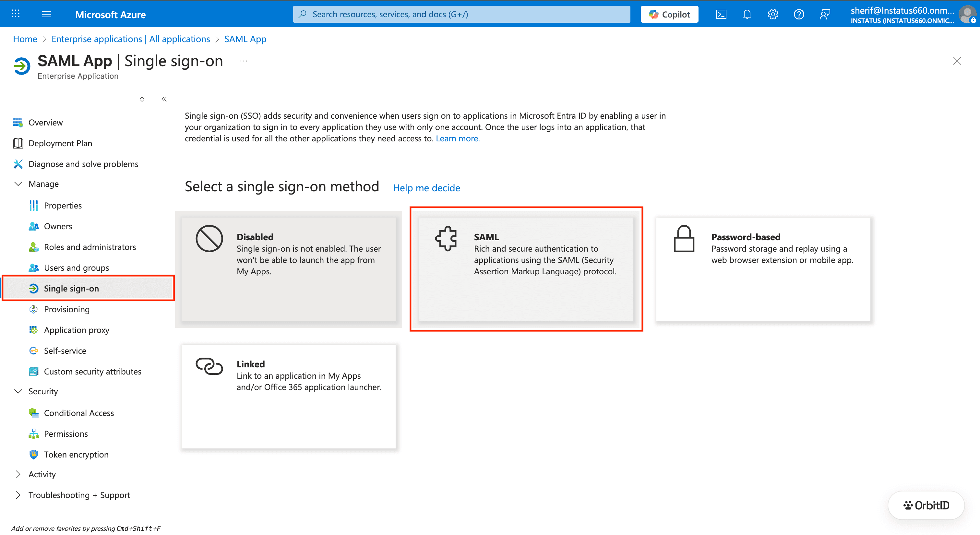Screen dimensions: 980x535
Task: Click Custom security attributes icon
Action: point(33,371)
